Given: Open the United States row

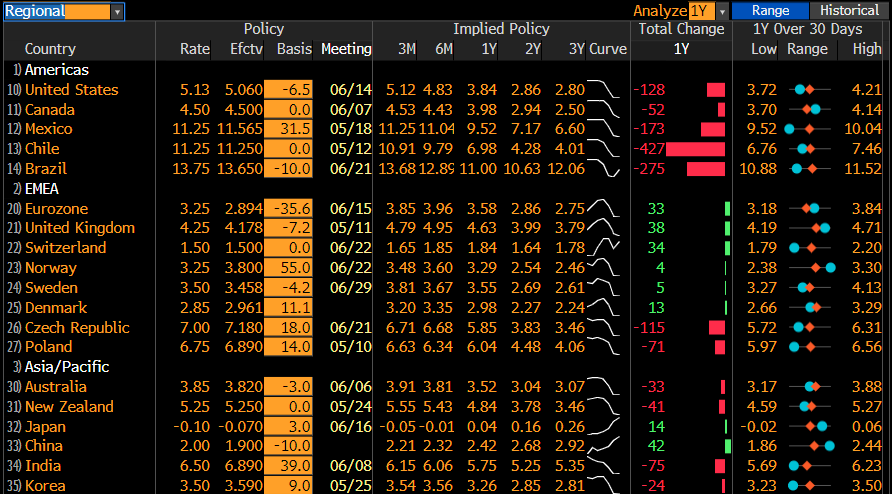Looking at the screenshot, I should click(x=72, y=90).
